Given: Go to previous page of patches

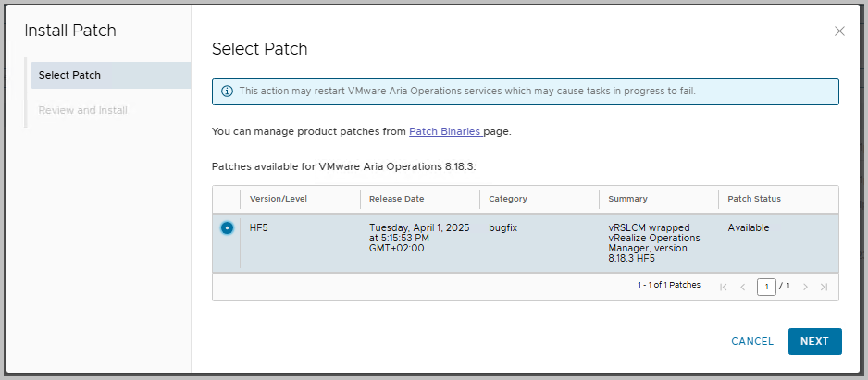Looking at the screenshot, I should [743, 287].
